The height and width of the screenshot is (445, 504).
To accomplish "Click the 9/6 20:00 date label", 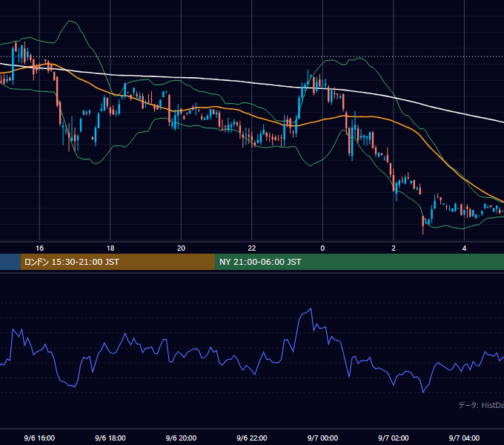I will click(181, 438).
